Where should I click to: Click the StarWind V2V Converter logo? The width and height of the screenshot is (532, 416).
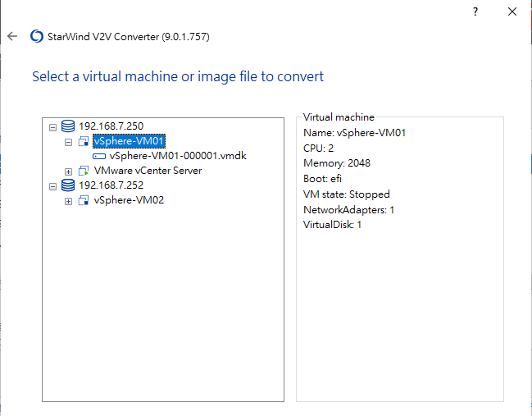[x=36, y=37]
